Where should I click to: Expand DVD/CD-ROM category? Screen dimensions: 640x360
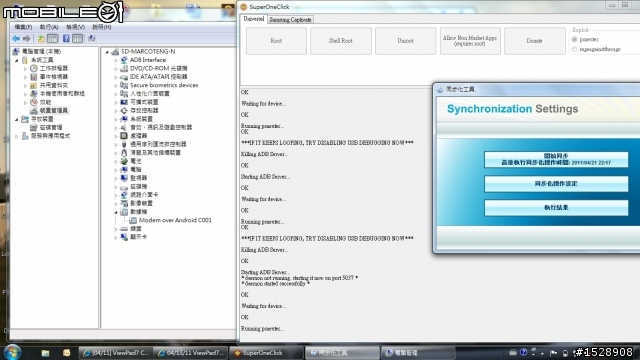pyautogui.click(x=116, y=69)
